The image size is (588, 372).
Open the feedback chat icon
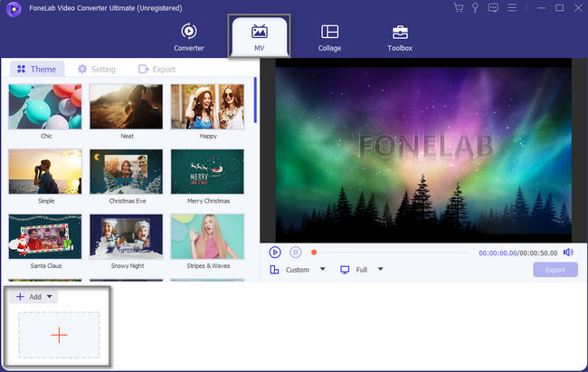coord(493,7)
